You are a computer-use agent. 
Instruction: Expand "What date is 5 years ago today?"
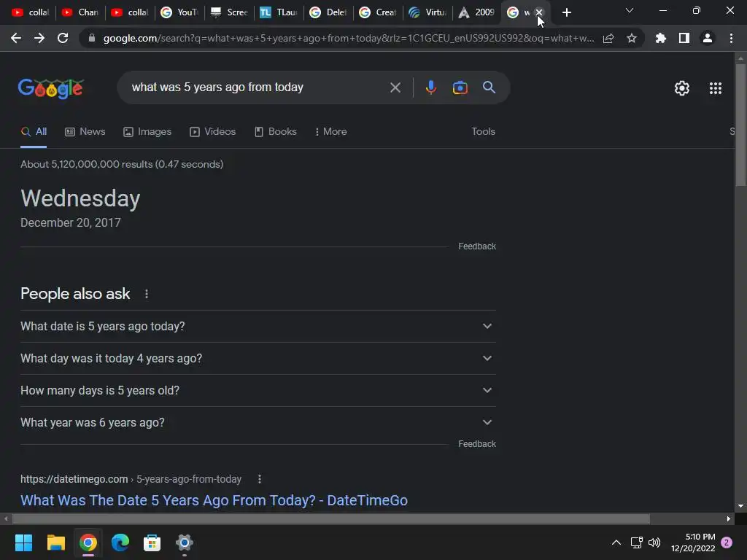pos(258,326)
